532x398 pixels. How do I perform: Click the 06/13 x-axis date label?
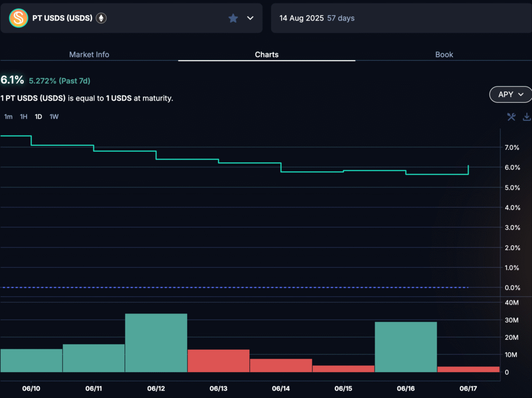(x=219, y=389)
